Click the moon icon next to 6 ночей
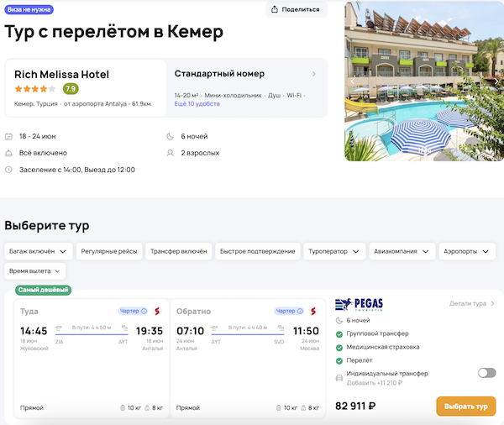 point(171,136)
